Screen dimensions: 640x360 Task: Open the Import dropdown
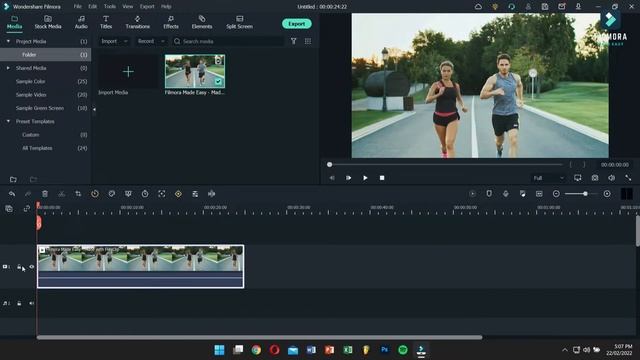point(114,41)
